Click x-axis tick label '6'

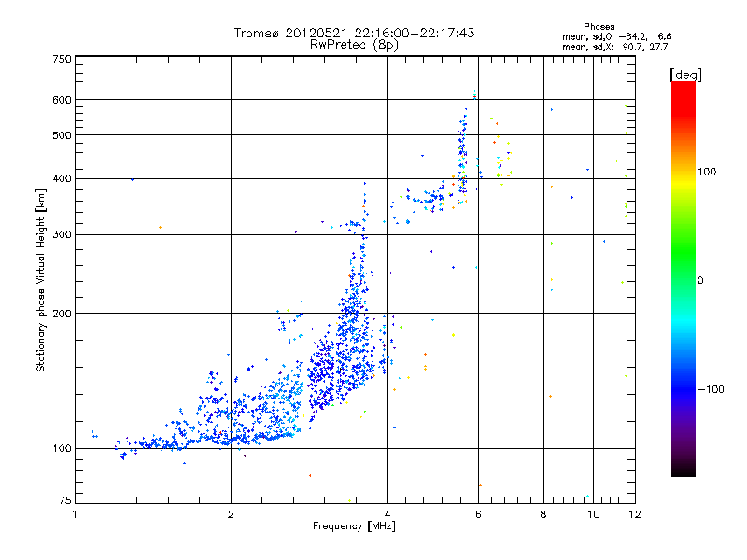click(478, 514)
